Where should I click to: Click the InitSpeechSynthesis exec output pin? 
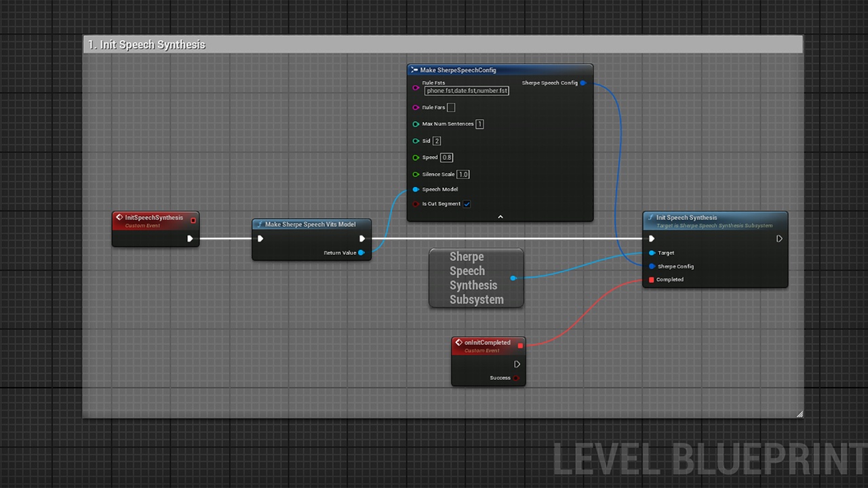190,239
